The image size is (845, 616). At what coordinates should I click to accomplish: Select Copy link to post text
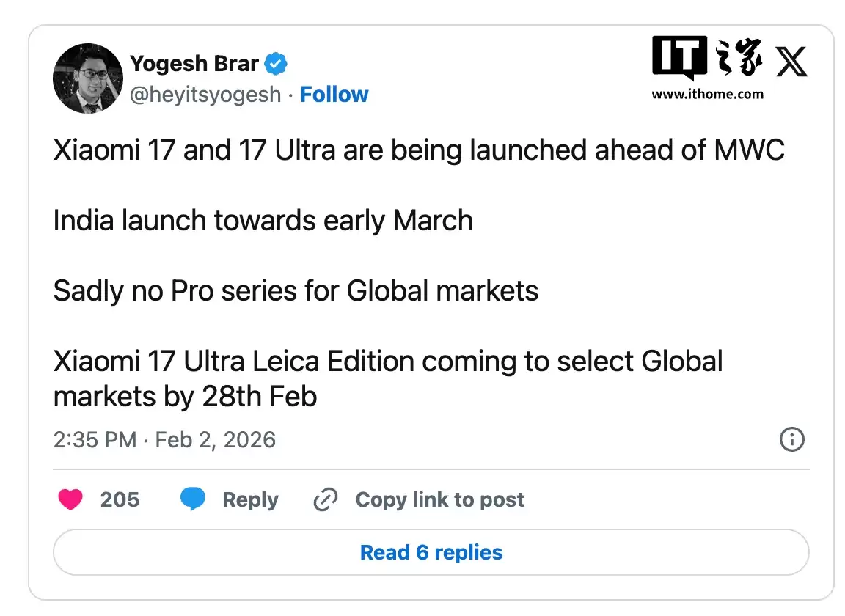point(440,500)
